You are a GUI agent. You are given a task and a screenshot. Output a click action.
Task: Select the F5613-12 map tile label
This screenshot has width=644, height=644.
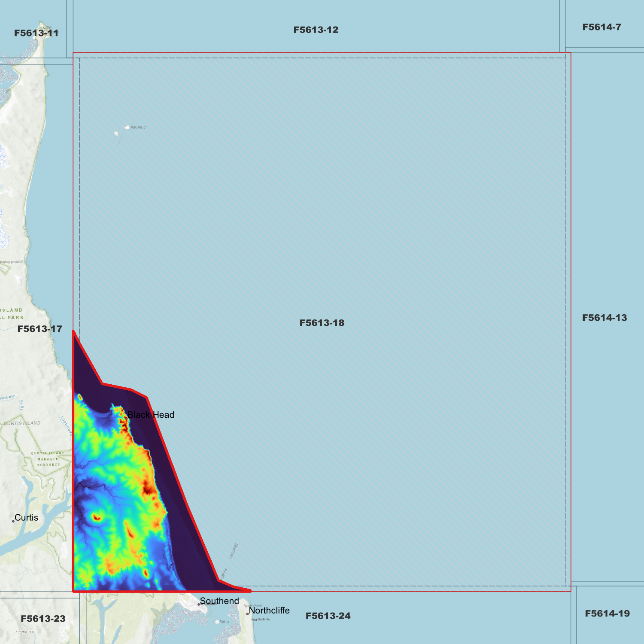(316, 30)
